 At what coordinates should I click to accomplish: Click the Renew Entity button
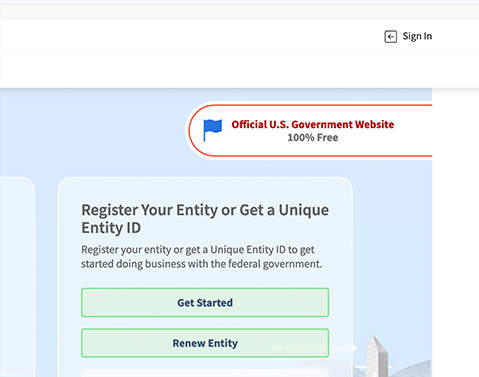click(x=205, y=343)
